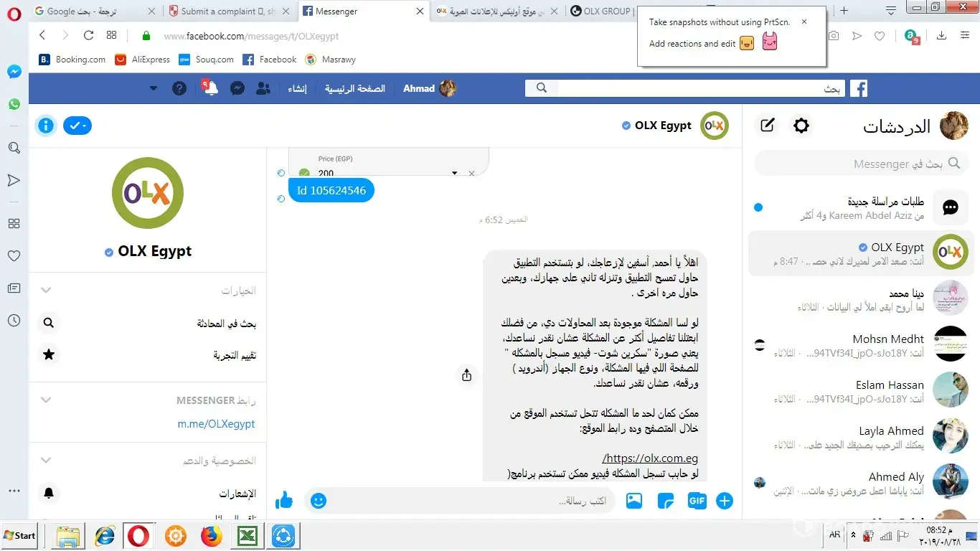Share the OLX Egypt message
The height and width of the screenshot is (551, 980).
tap(467, 375)
